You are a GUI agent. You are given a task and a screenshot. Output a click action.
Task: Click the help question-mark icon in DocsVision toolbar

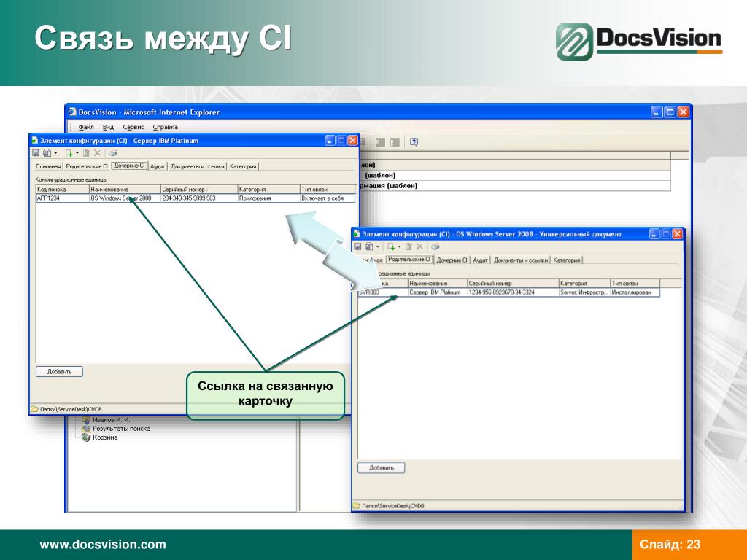point(414,142)
